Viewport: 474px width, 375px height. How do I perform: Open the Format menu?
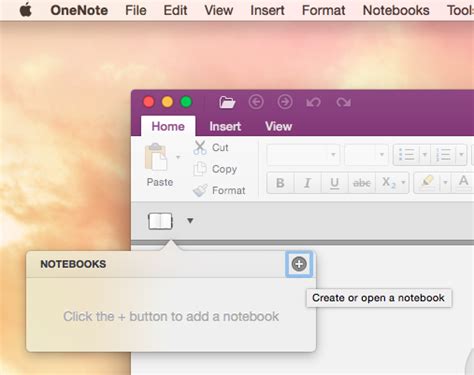click(x=323, y=10)
